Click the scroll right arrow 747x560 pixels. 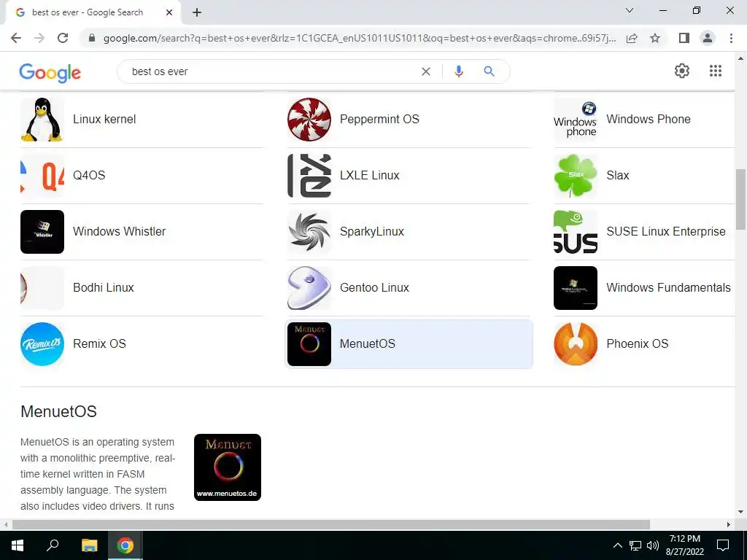729,525
